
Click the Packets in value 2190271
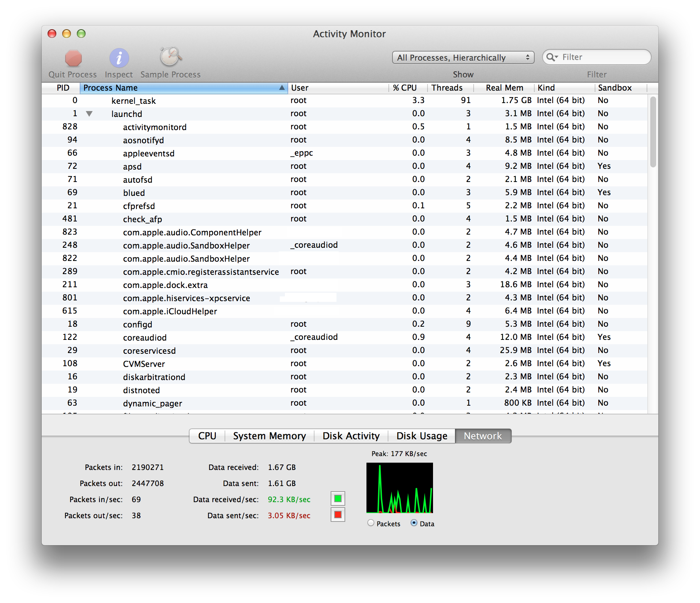148,467
